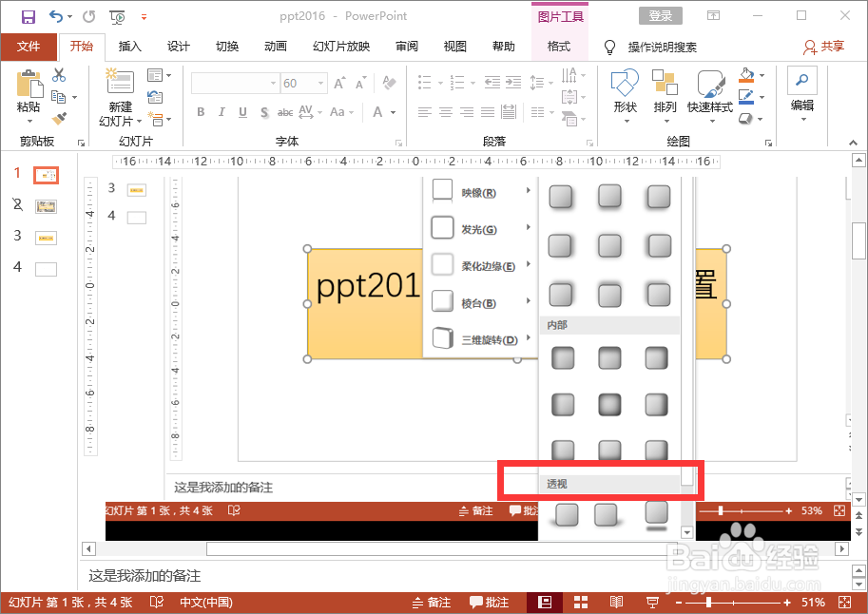868x614 pixels.
Task: Toggle Text Shadow formatting
Action: click(x=264, y=113)
